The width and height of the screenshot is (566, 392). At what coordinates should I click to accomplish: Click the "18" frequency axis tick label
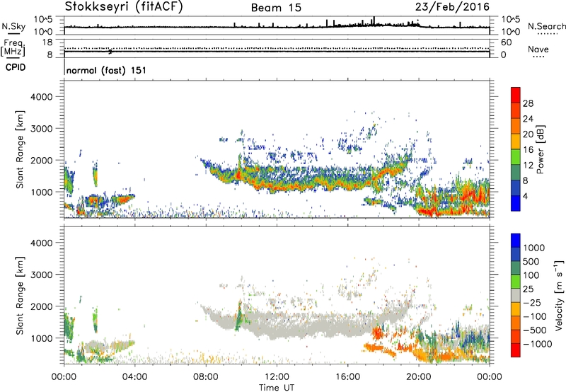click(47, 42)
